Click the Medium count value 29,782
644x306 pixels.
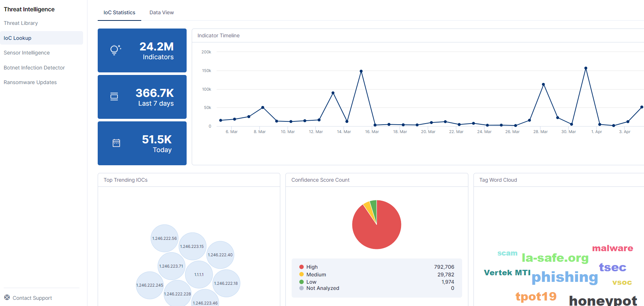(x=446, y=275)
